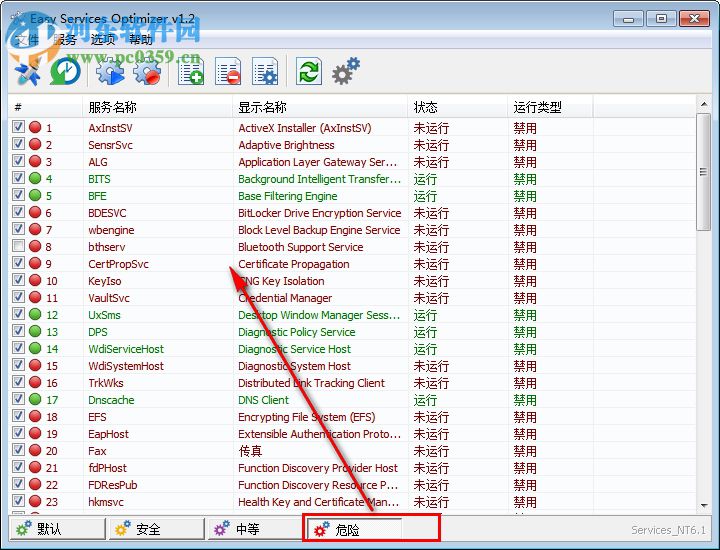
Task: Select the fdPHost service name
Action: pyautogui.click(x=107, y=468)
